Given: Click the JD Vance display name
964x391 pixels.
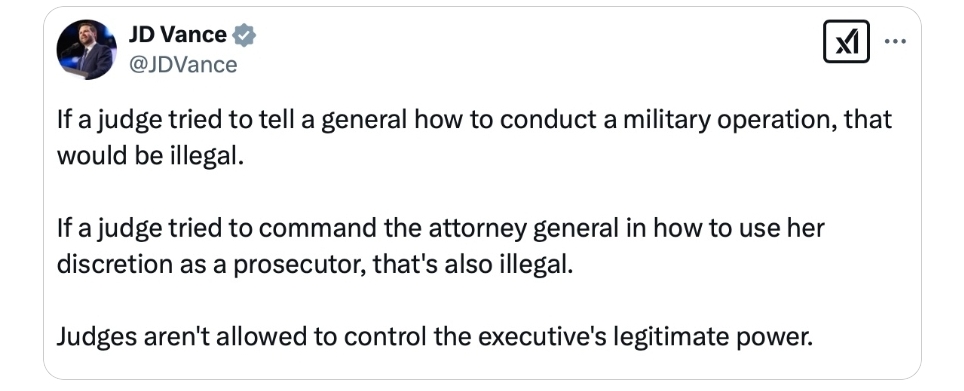Looking at the screenshot, I should [x=178, y=35].
